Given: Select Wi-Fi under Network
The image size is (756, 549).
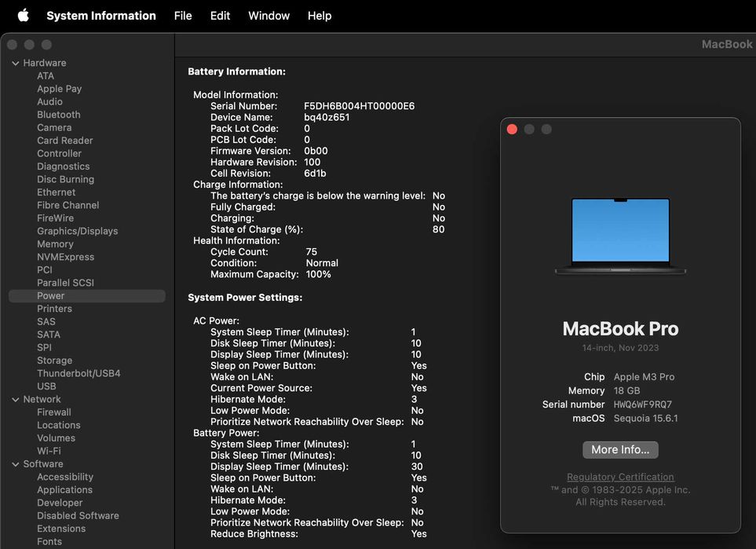Looking at the screenshot, I should (x=49, y=451).
